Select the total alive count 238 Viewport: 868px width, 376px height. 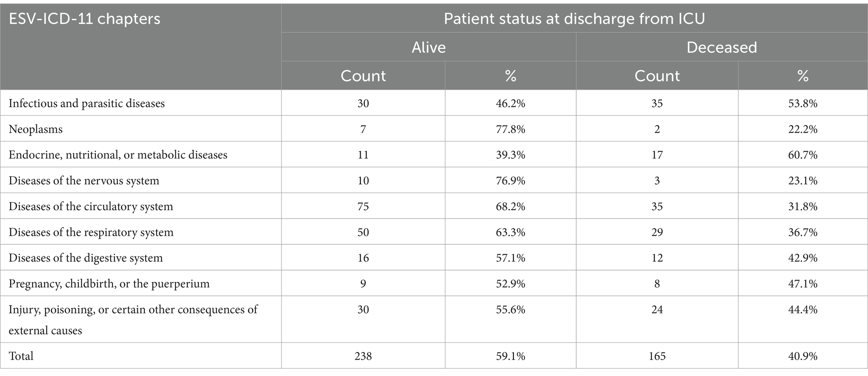(x=363, y=356)
